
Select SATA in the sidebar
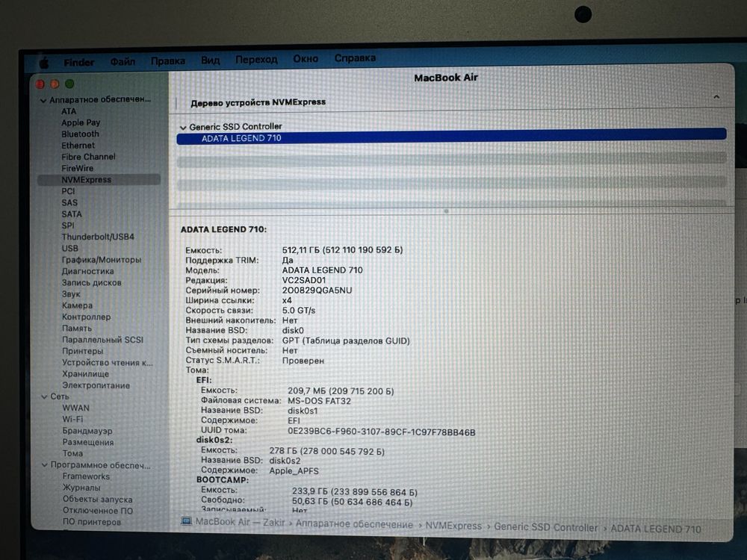tap(72, 214)
